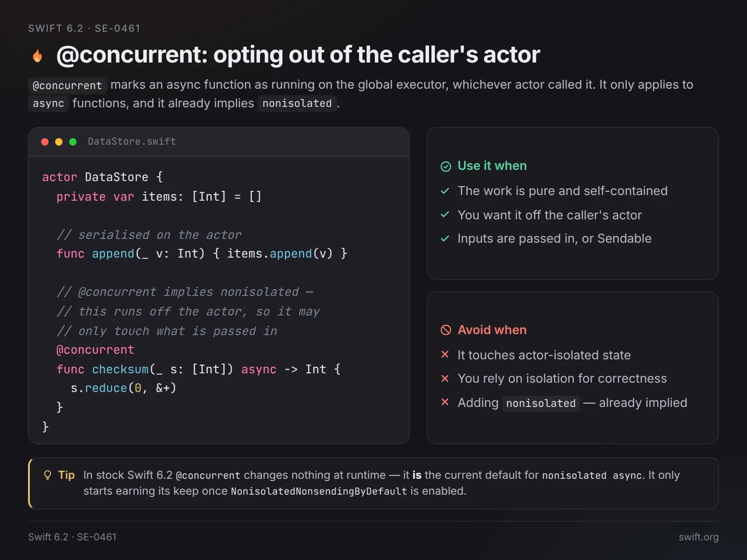Click the X beside It touches actor-isolated state
747x560 pixels.
(x=445, y=355)
